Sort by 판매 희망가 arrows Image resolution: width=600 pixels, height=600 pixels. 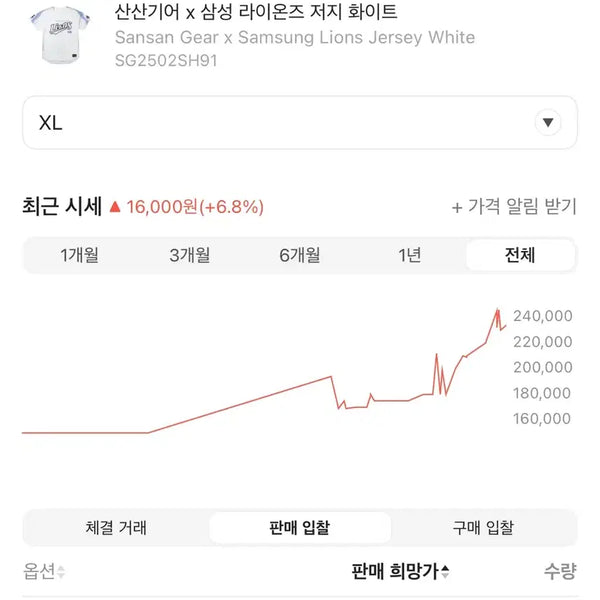445,572
